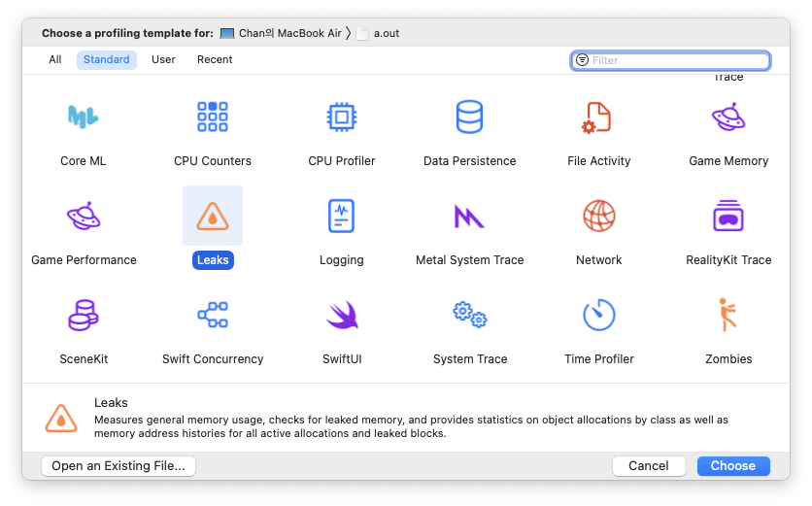
Task: Click the Core ML label
Action: tap(83, 161)
